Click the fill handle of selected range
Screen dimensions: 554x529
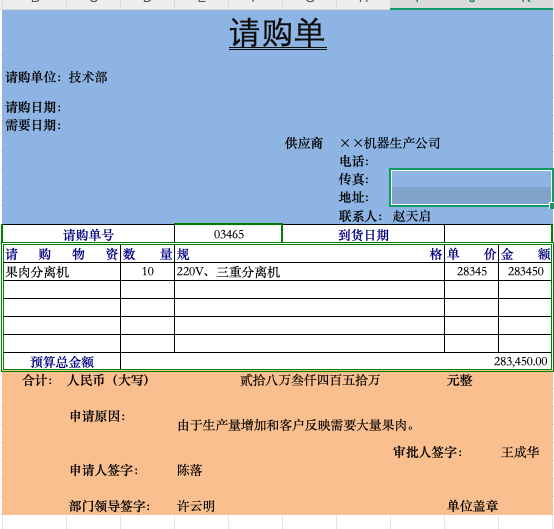click(x=552, y=205)
